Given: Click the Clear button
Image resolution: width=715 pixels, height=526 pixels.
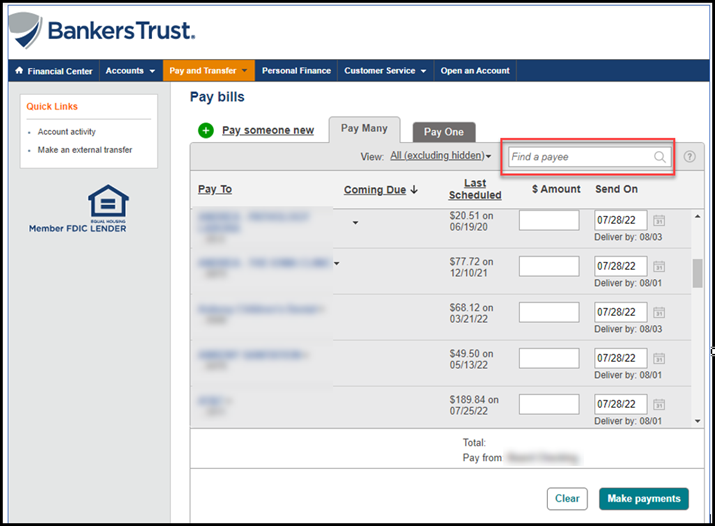Looking at the screenshot, I should click(x=567, y=499).
